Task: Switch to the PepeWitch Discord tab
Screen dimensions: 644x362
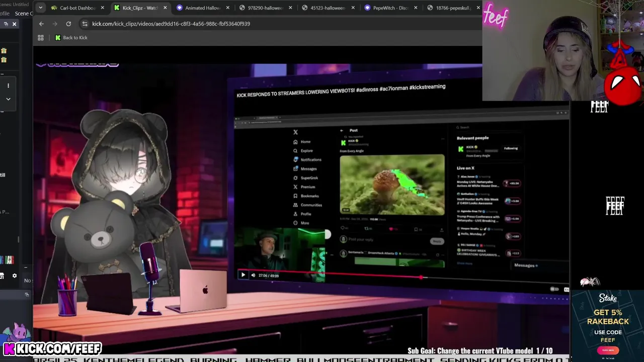Action: point(390,8)
